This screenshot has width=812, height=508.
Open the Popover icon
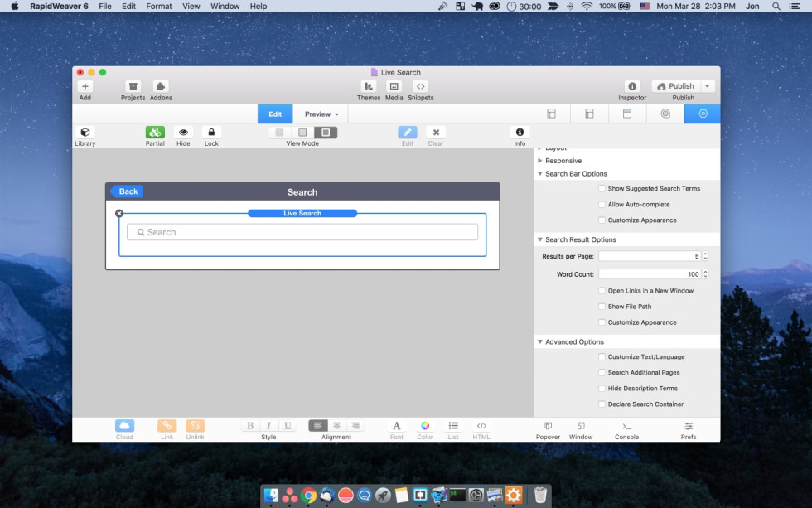click(x=548, y=426)
